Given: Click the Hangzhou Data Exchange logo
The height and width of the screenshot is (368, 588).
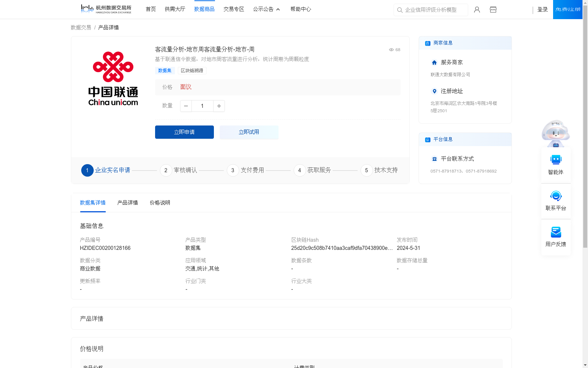Looking at the screenshot, I should (106, 9).
